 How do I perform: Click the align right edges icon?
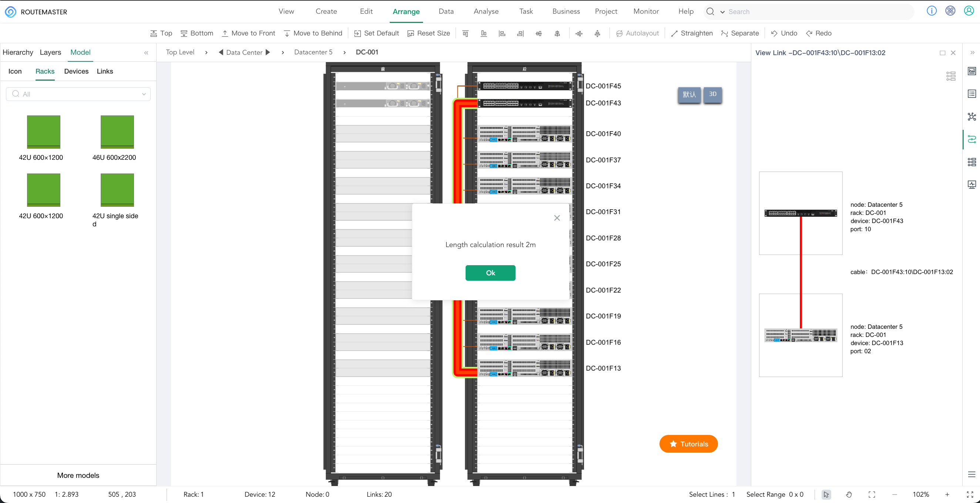point(520,33)
